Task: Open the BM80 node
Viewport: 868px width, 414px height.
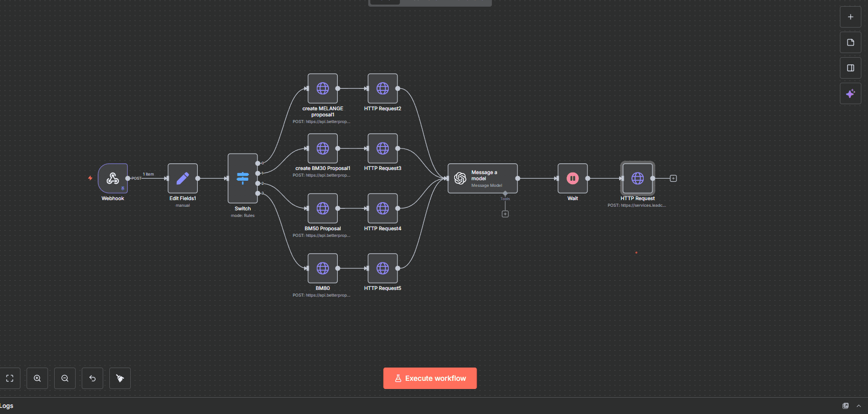Action: (323, 268)
